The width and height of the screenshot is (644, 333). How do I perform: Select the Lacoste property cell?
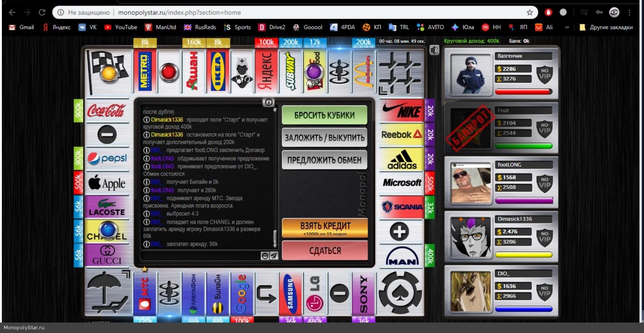(x=108, y=207)
